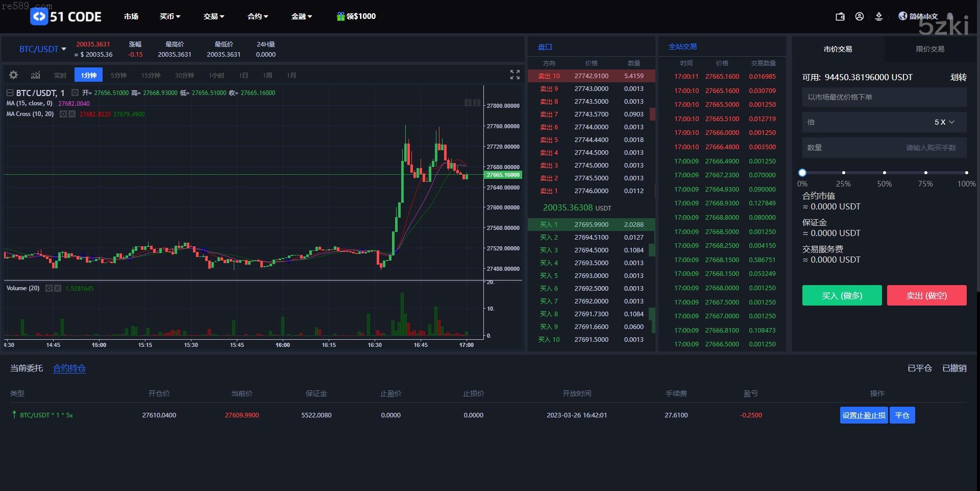The width and height of the screenshot is (980, 491).
Task: Open the user account icon
Action: tap(860, 16)
